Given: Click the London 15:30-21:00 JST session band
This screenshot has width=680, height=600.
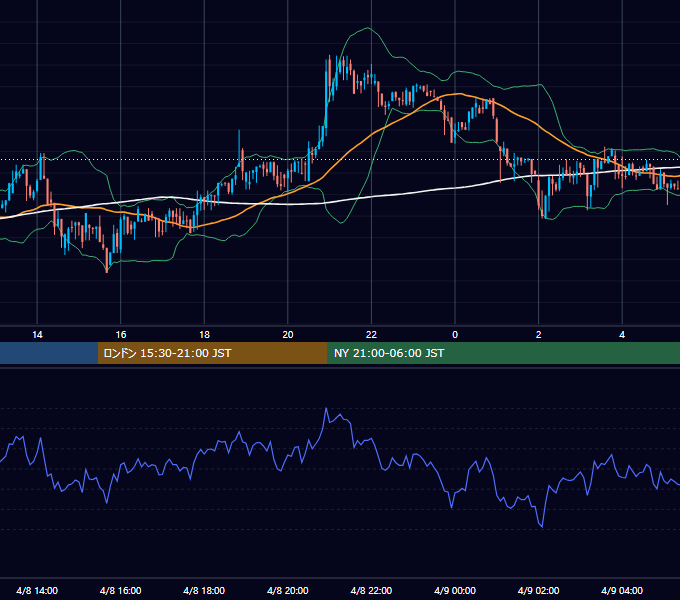Looking at the screenshot, I should pyautogui.click(x=212, y=353).
